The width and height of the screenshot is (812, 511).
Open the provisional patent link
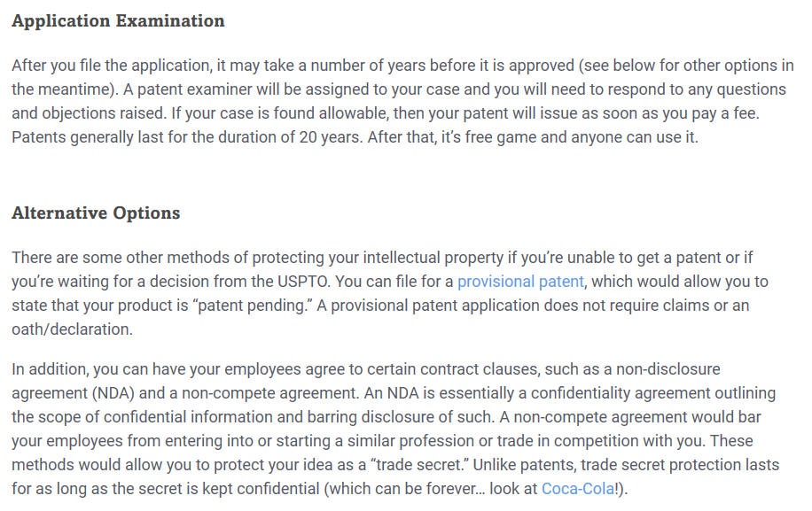[x=520, y=282]
